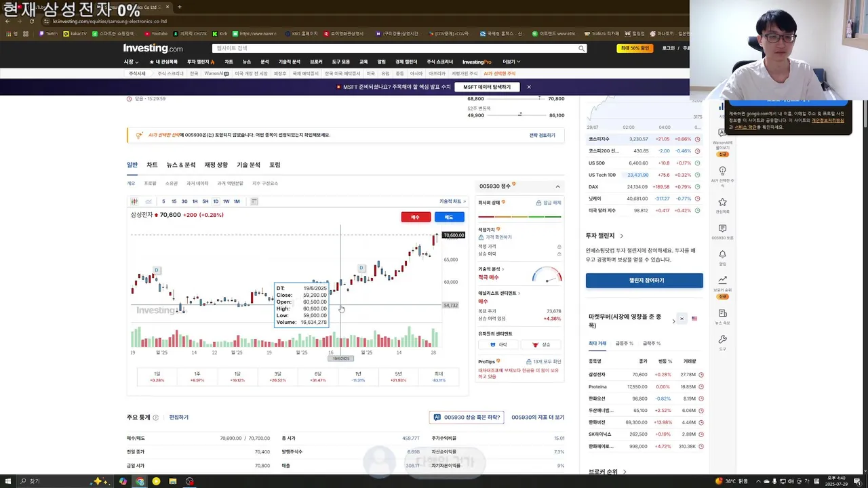Click inside the website search field
Viewport: 868px width, 488px height.
coord(399,48)
